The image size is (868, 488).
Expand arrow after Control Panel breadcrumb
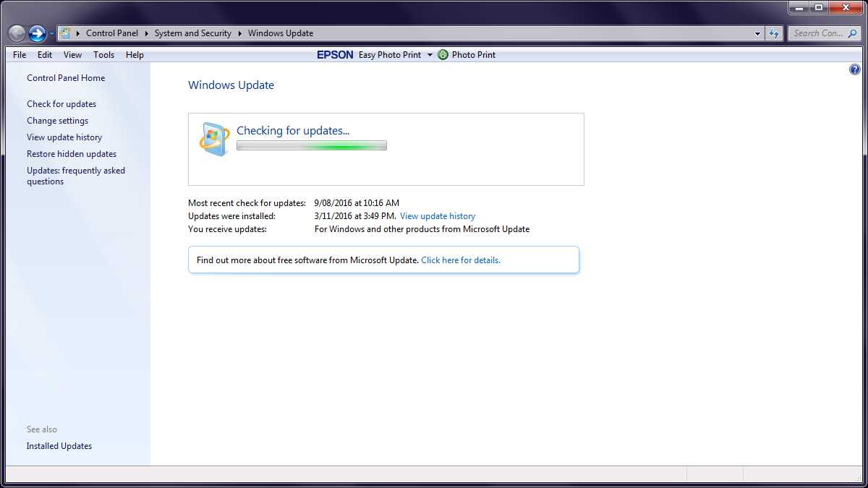(148, 33)
